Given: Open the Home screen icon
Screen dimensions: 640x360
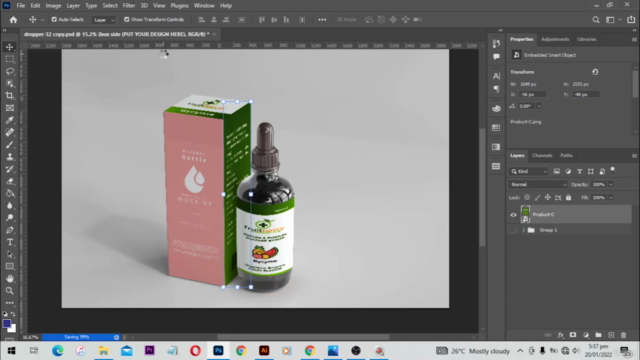Looking at the screenshot, I should (13, 20).
